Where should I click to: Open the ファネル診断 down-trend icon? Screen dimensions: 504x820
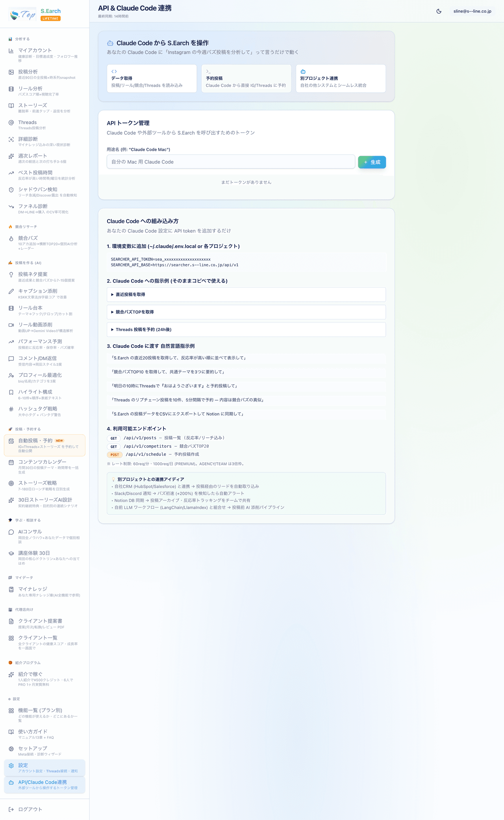[11, 206]
